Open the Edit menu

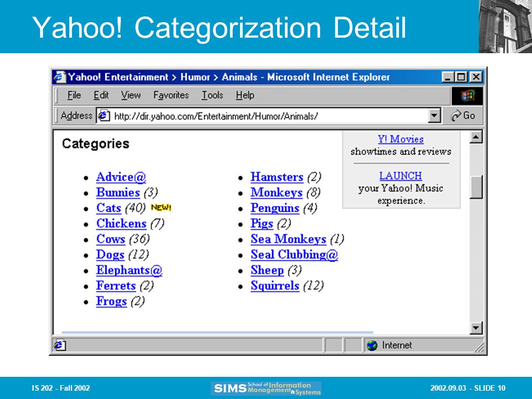tap(101, 95)
